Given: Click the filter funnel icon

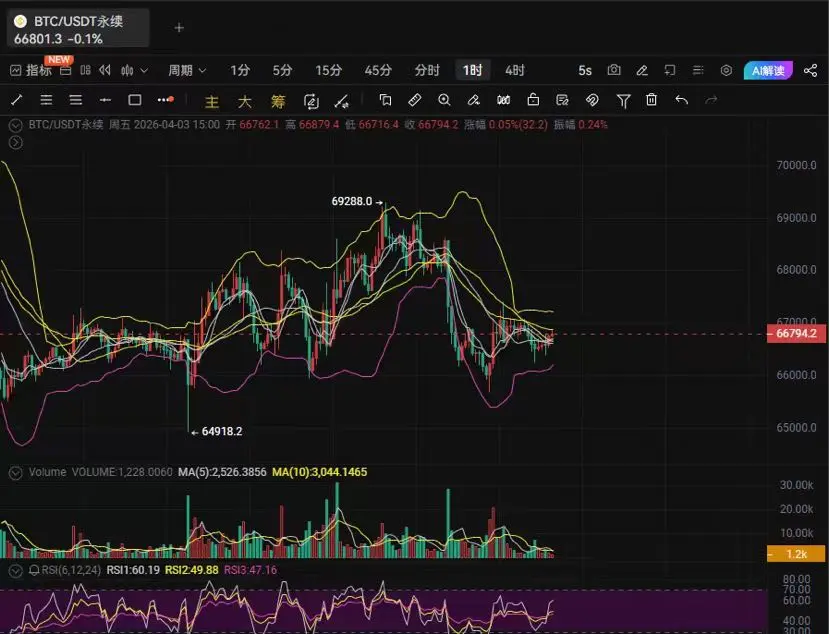Looking at the screenshot, I should click(623, 100).
